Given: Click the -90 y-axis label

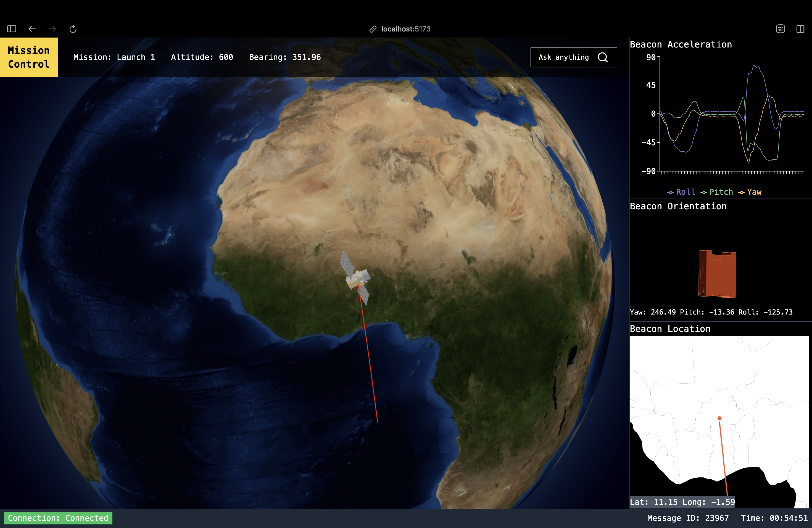Looking at the screenshot, I should pyautogui.click(x=648, y=171).
